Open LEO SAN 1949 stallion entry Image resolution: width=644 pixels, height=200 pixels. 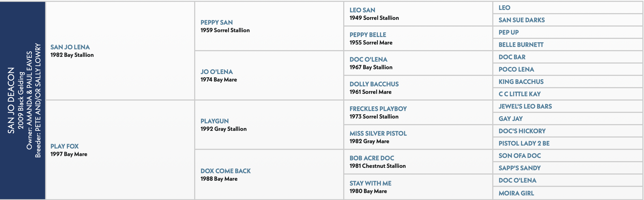pos(362,10)
